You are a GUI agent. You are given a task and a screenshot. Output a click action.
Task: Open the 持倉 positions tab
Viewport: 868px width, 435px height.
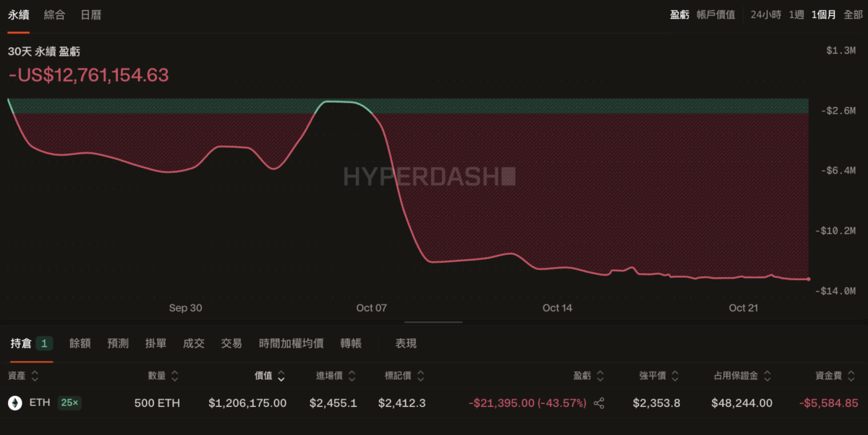[31, 344]
